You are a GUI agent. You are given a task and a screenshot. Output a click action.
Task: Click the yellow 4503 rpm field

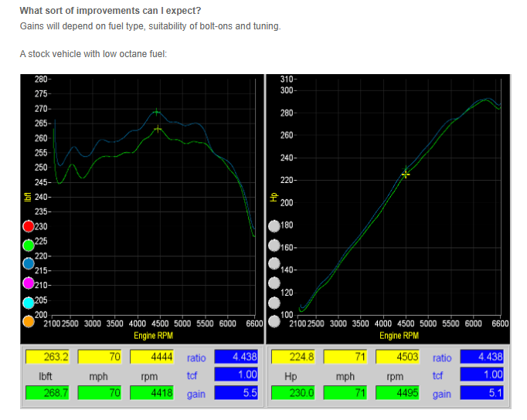click(397, 357)
